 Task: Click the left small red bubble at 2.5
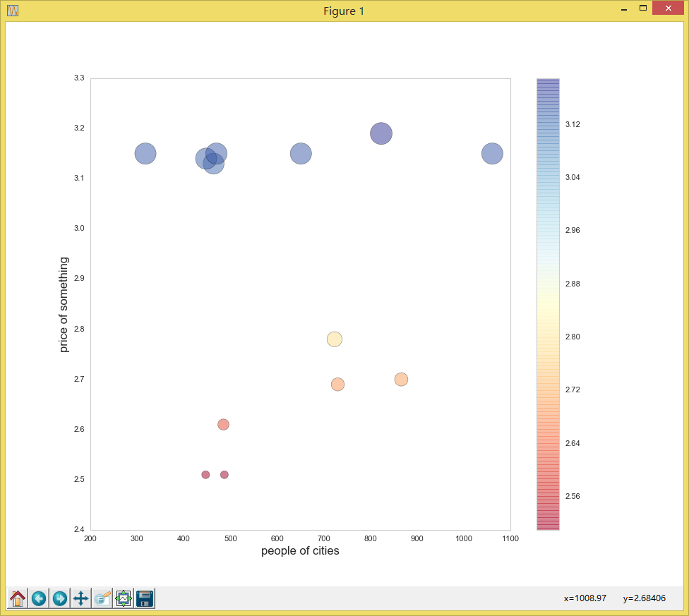205,475
